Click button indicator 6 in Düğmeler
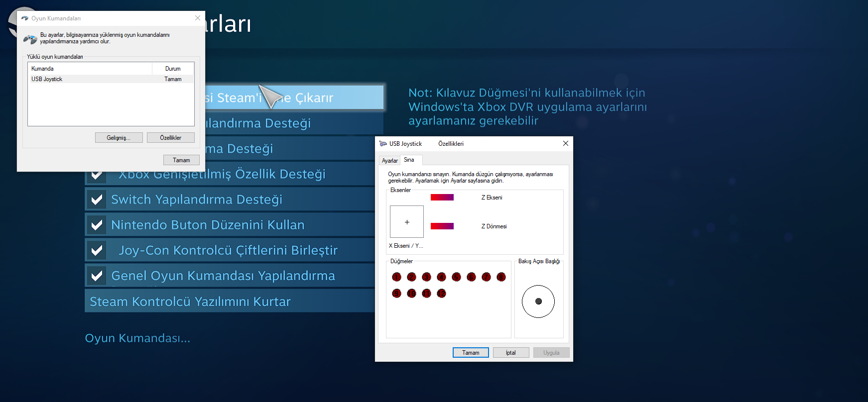The height and width of the screenshot is (402, 868). 471,277
